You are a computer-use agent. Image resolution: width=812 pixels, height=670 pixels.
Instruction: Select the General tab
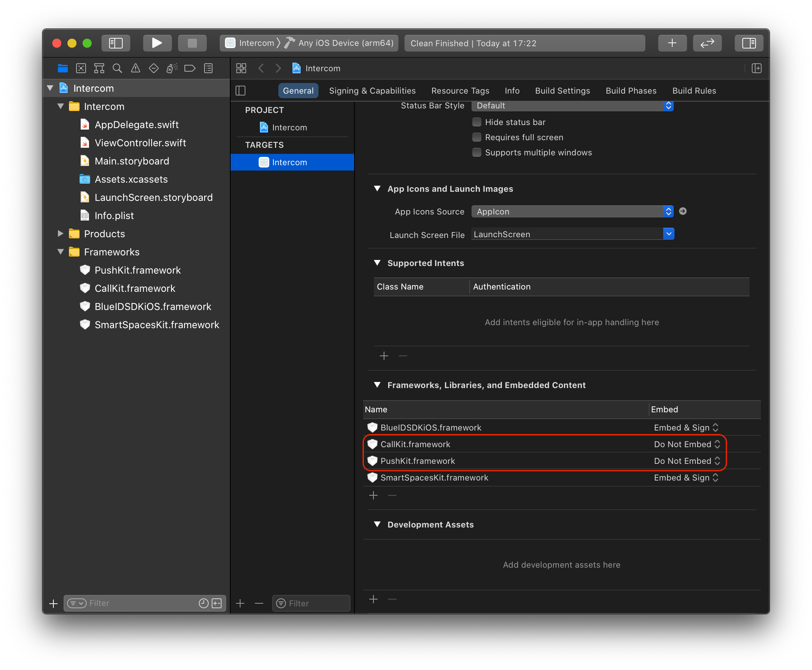[298, 91]
